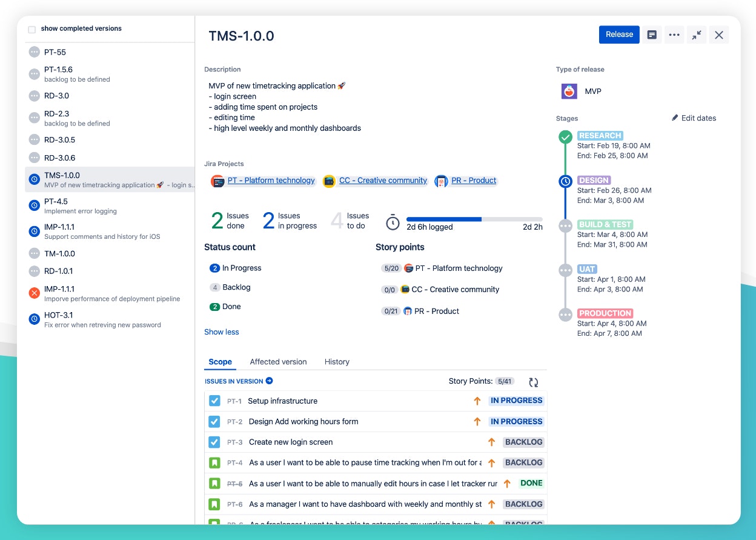Open the IN PROGRESS status dropdown on PT-2
The height and width of the screenshot is (540, 756).
516,421
